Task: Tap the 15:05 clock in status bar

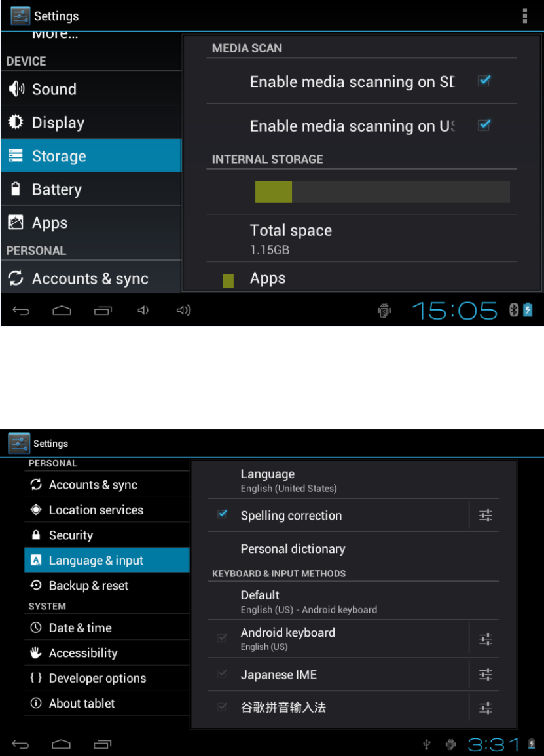Action: click(x=454, y=311)
